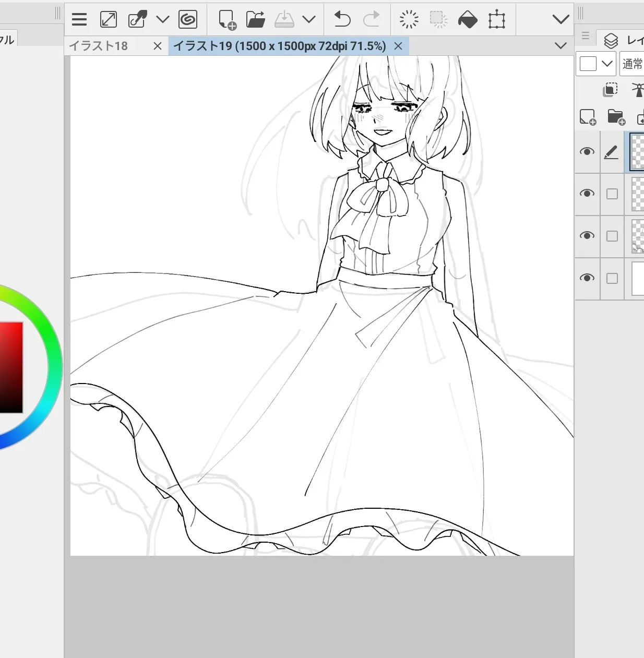Hide the top layer with its eye
Image resolution: width=644 pixels, height=658 pixels.
(x=587, y=152)
